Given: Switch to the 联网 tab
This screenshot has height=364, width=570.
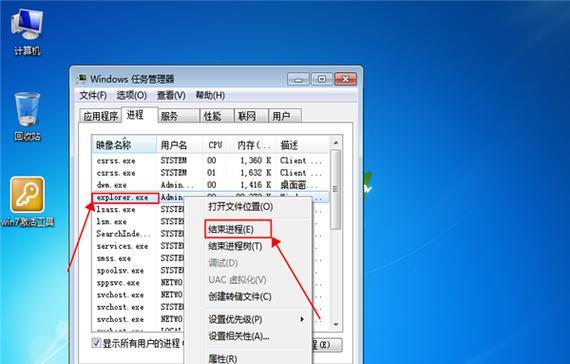Looking at the screenshot, I should point(251,116).
